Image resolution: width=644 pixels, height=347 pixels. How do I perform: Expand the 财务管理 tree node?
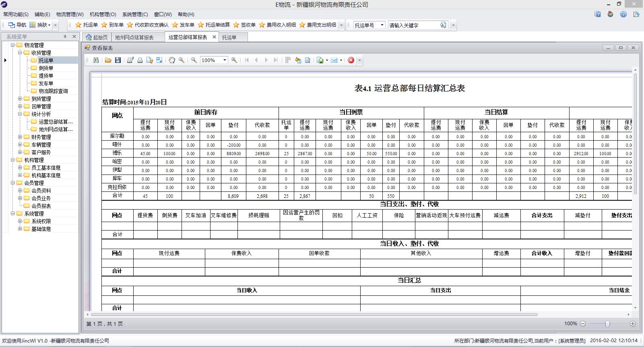[x=20, y=137]
